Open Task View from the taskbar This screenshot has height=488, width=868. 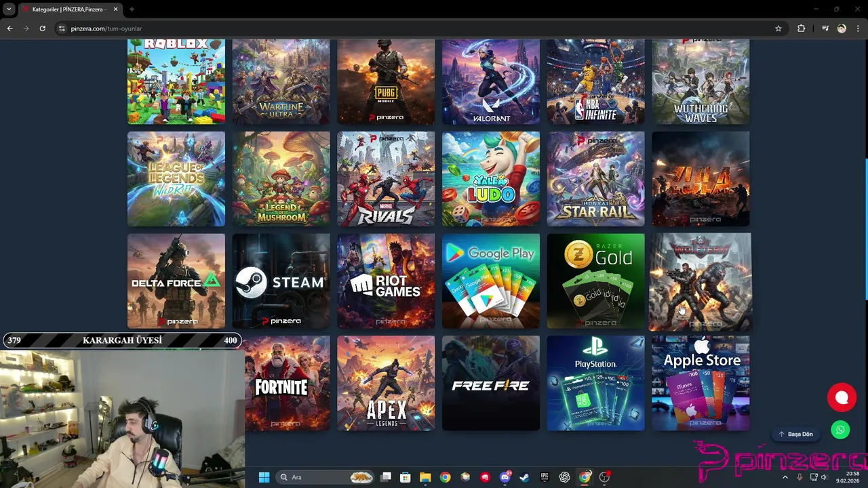coord(386,477)
